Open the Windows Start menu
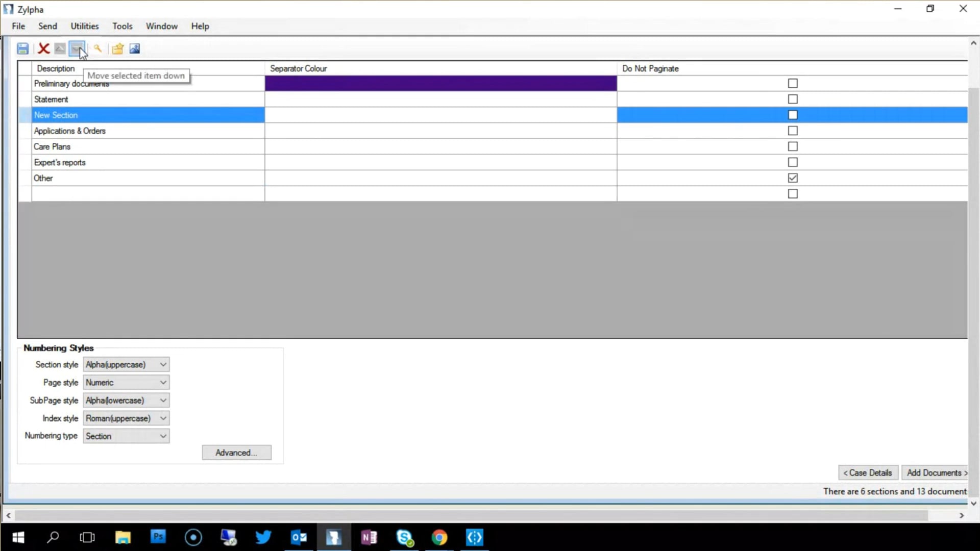 (x=18, y=537)
